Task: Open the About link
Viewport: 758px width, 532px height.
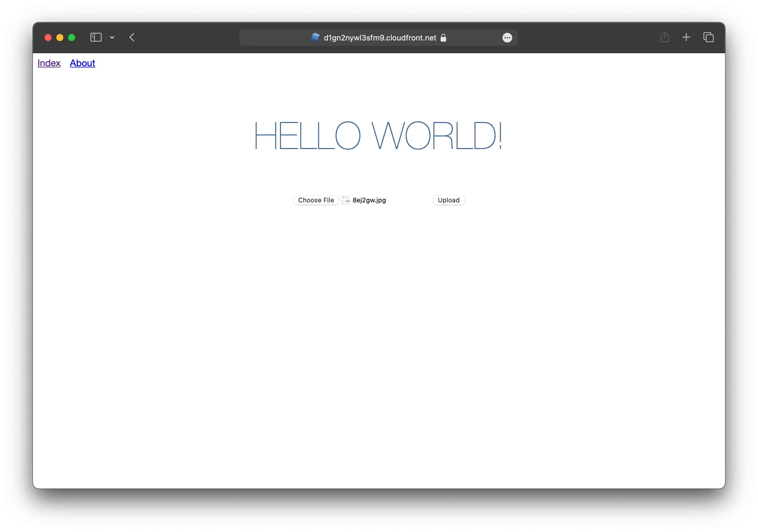Action: pyautogui.click(x=82, y=63)
